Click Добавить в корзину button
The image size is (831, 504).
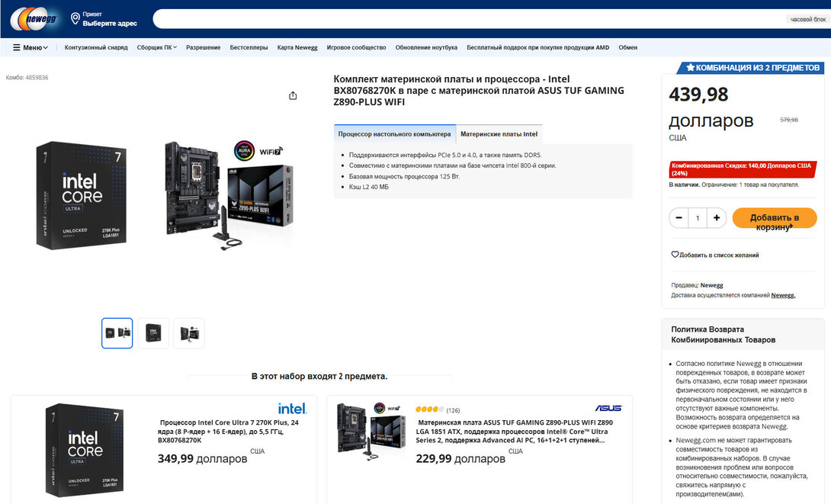pyautogui.click(x=774, y=219)
